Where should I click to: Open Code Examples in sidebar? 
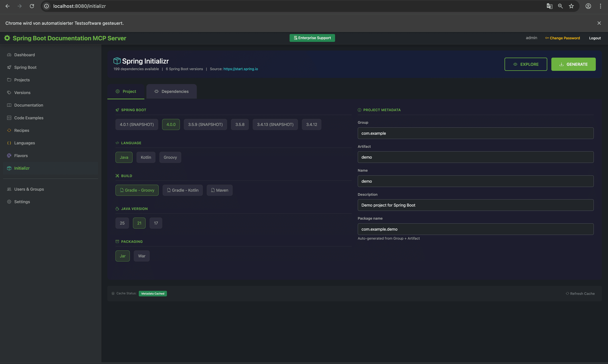point(29,118)
